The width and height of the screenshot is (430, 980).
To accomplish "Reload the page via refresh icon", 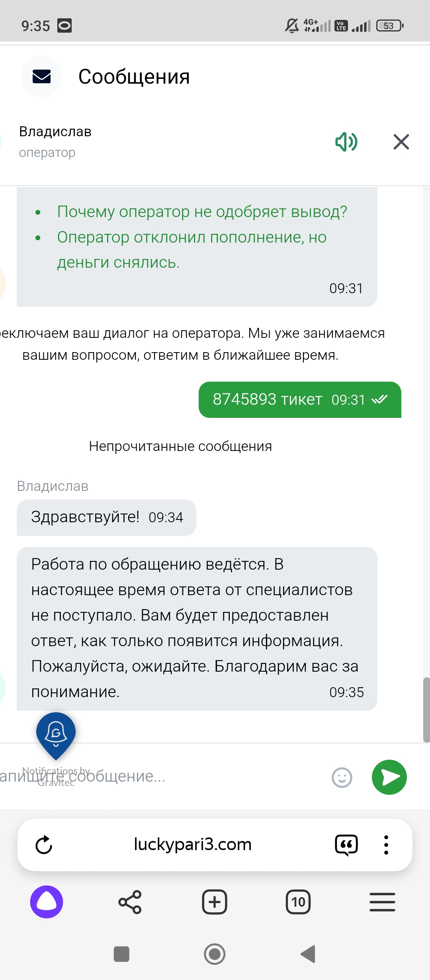I will 44,845.
